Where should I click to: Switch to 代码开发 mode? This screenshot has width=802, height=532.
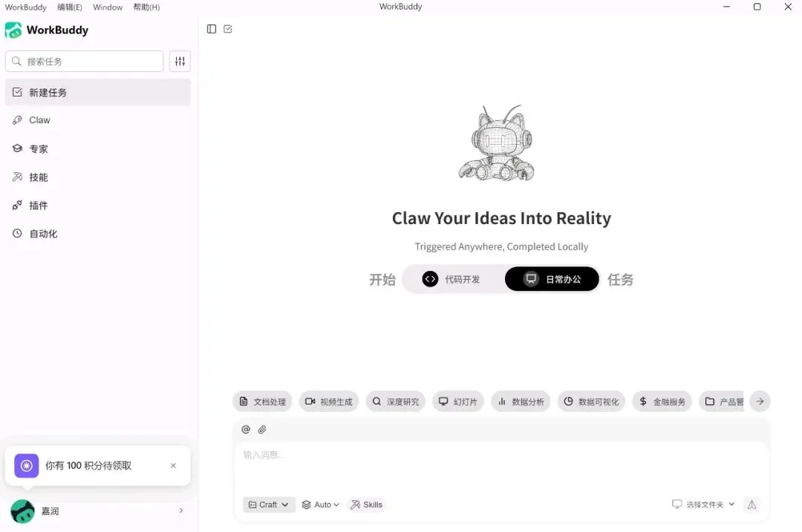pos(451,279)
